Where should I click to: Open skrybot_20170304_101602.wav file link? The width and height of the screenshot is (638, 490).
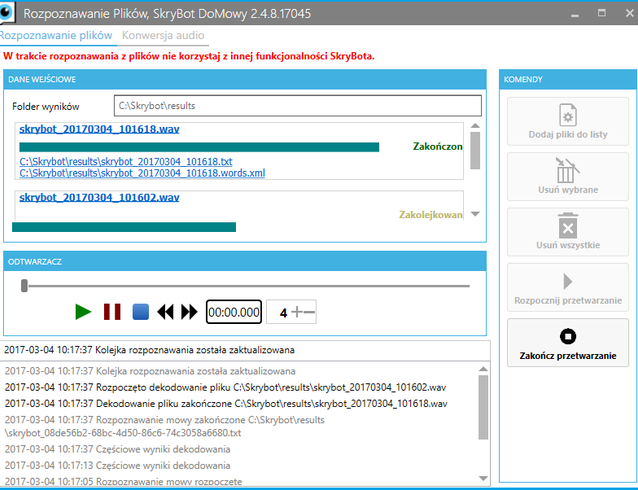click(99, 197)
